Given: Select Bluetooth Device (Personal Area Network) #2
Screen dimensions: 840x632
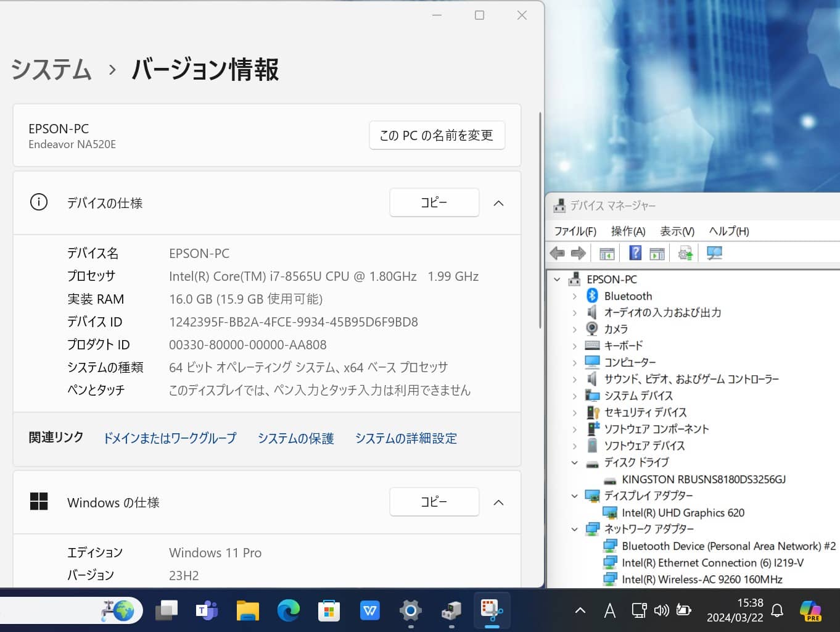Looking at the screenshot, I should 729,546.
